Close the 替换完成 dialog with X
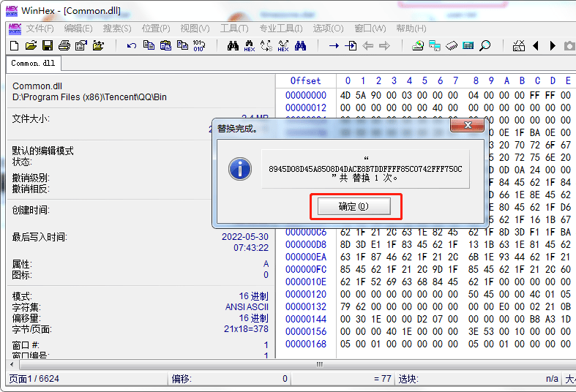Screen dimensions: 576x392 [468, 126]
